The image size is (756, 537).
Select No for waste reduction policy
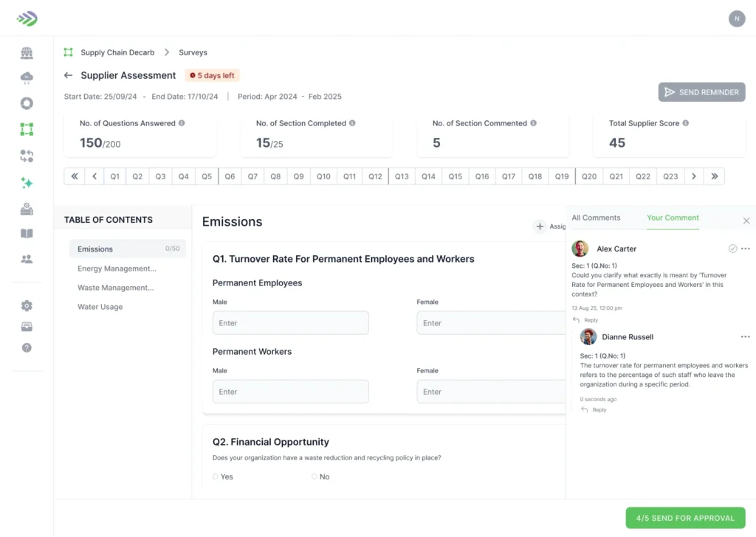(315, 477)
